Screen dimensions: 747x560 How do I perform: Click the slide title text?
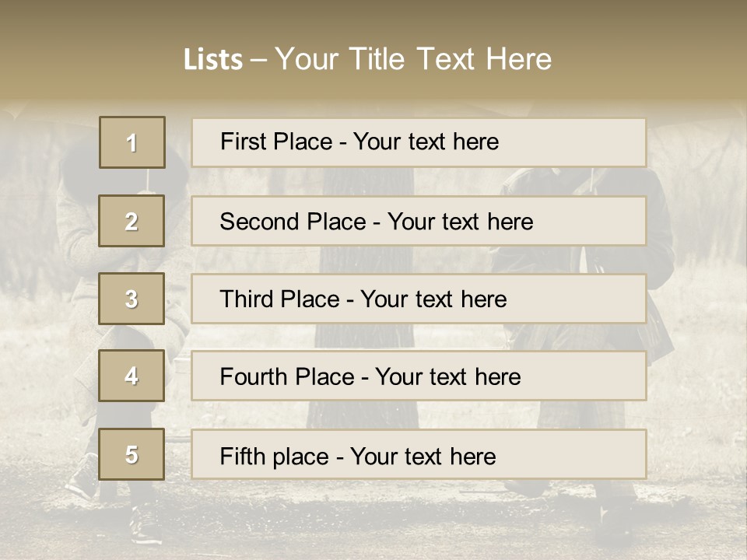coord(367,59)
